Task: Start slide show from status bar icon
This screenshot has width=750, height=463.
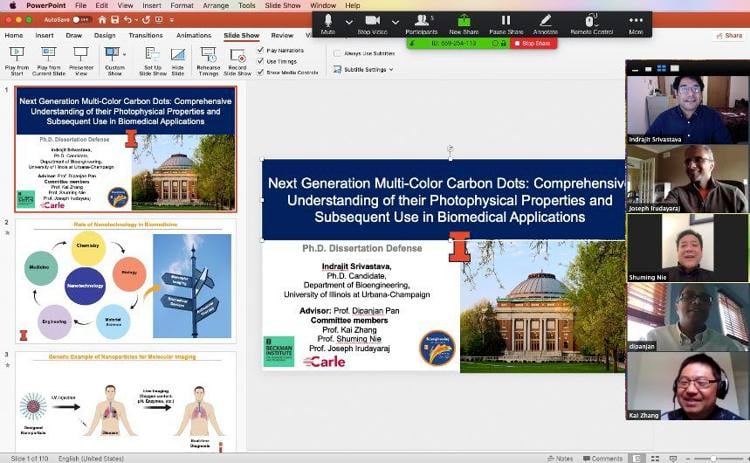Action: pos(673,458)
